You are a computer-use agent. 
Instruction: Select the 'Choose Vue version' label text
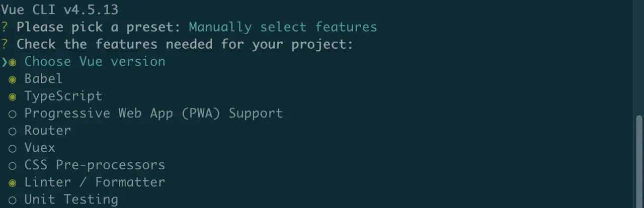click(x=95, y=61)
